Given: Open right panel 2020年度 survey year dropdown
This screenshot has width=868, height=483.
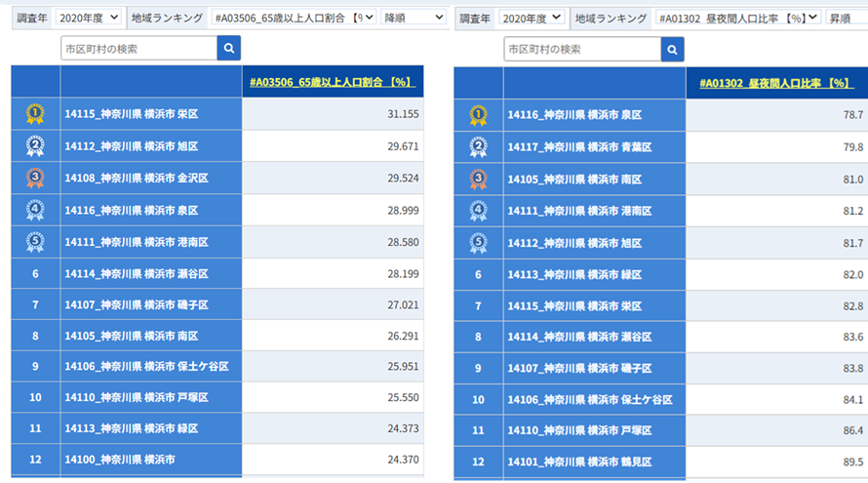Looking at the screenshot, I should tap(531, 18).
